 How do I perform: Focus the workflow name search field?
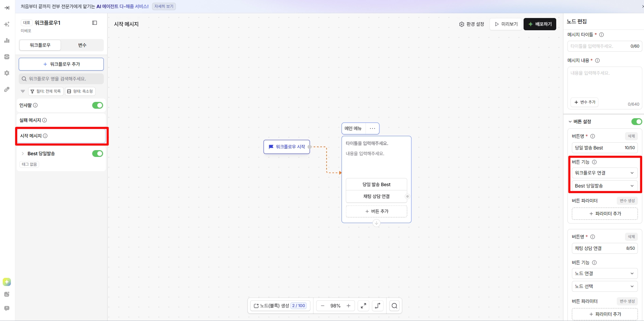coord(61,79)
